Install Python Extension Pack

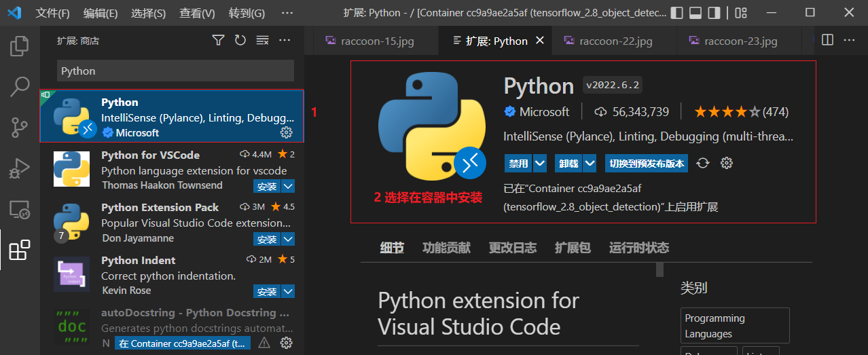point(267,239)
